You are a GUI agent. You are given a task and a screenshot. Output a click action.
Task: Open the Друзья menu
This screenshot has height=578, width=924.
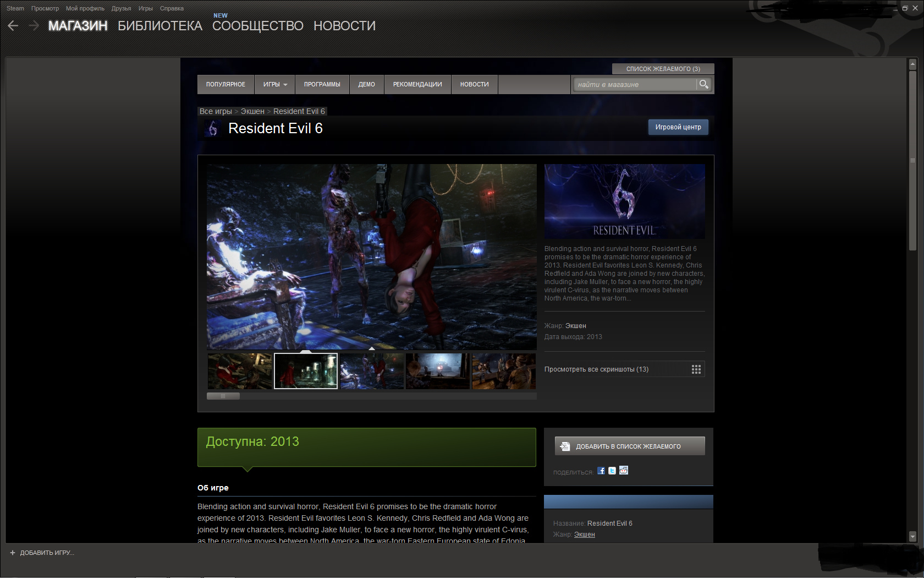tap(121, 8)
